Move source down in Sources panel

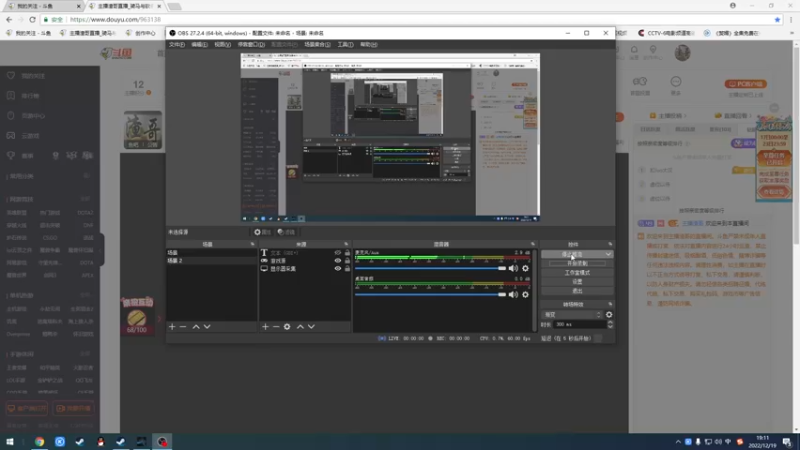click(x=311, y=327)
